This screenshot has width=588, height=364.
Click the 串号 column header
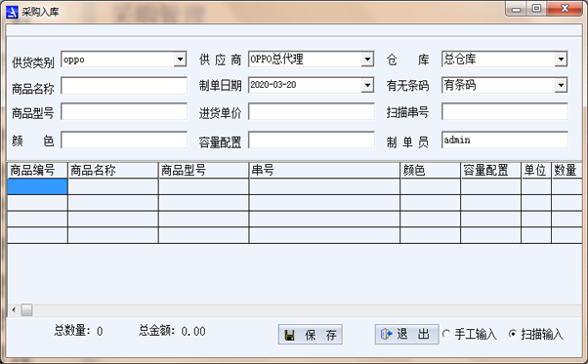(x=324, y=171)
